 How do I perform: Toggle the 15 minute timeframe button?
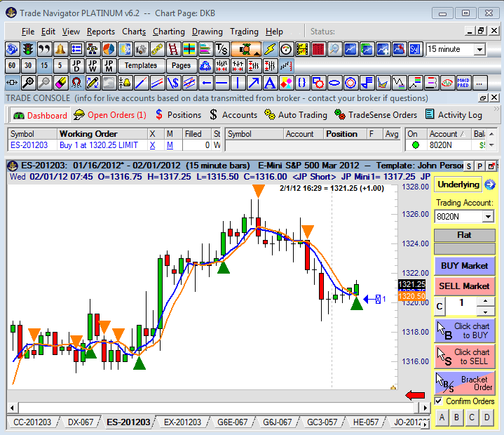(x=44, y=66)
